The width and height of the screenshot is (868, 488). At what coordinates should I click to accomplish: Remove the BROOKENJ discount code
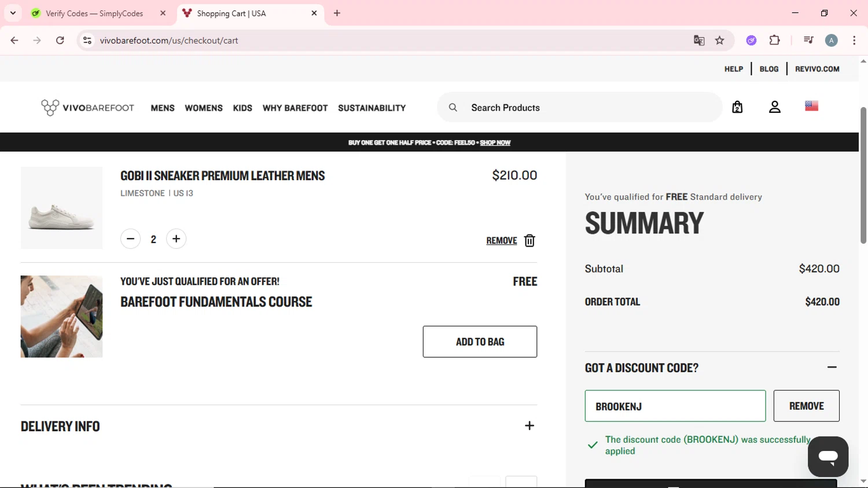807,406
